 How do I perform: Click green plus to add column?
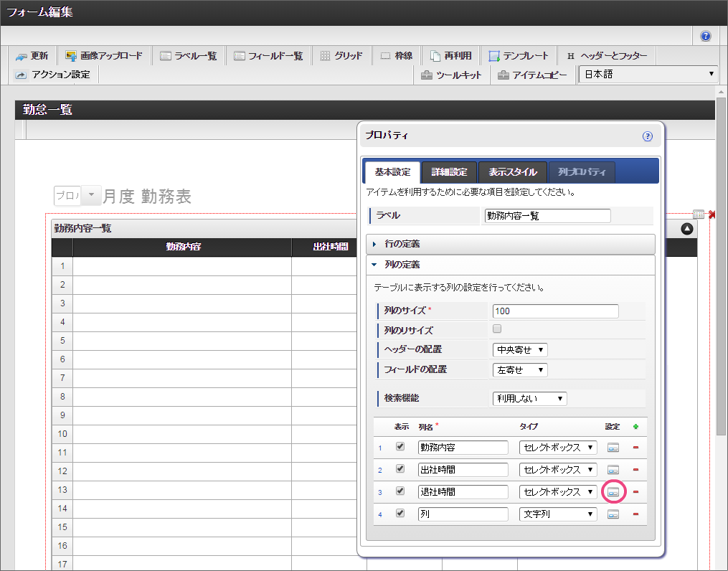coord(635,427)
